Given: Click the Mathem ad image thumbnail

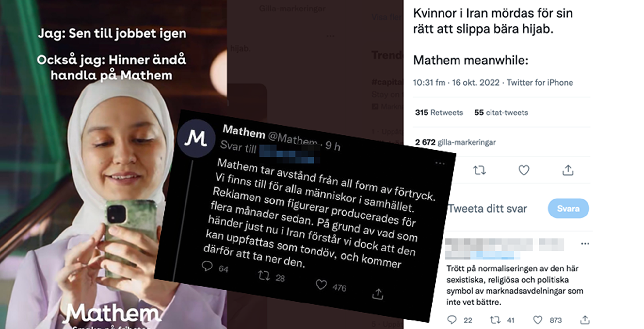Looking at the screenshot, I should click(x=113, y=164).
